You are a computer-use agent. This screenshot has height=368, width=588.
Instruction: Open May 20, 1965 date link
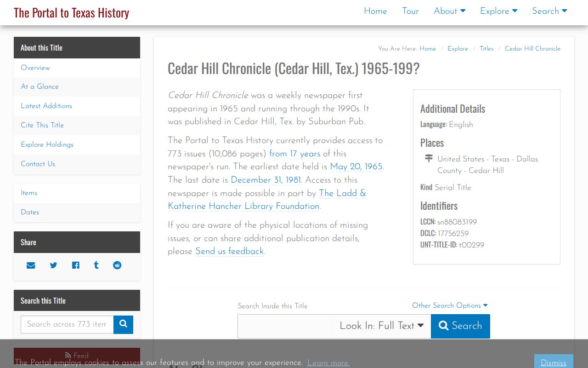[356, 167]
